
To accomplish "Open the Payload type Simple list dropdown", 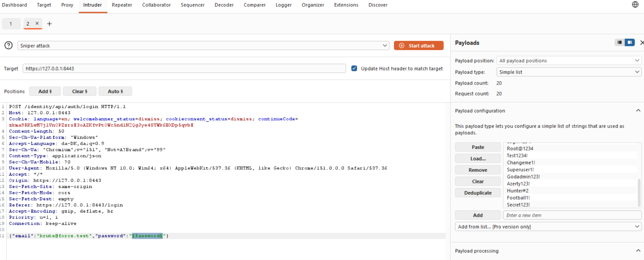I will (569, 72).
